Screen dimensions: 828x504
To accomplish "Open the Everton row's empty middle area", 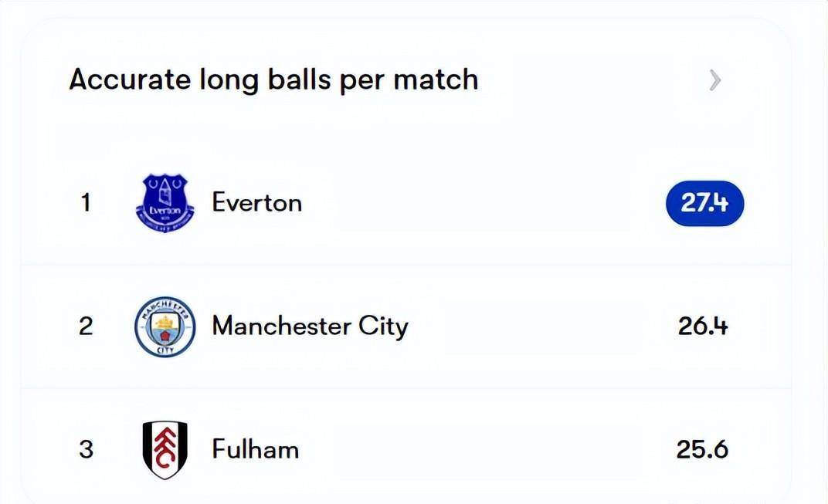I will (x=484, y=203).
